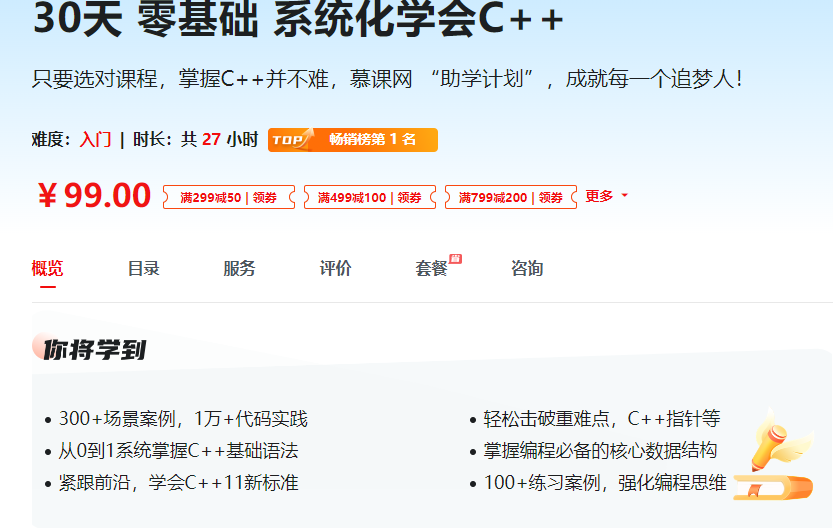
Task: Click the small red badge on 套餐
Action: click(455, 259)
